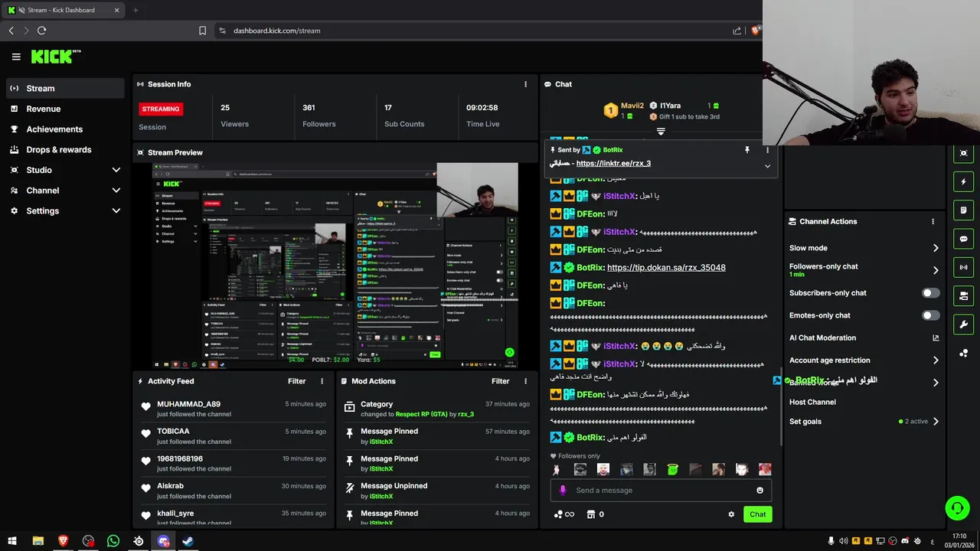This screenshot has width=980, height=551.
Task: Click the purple microphone icon
Action: [x=563, y=491]
